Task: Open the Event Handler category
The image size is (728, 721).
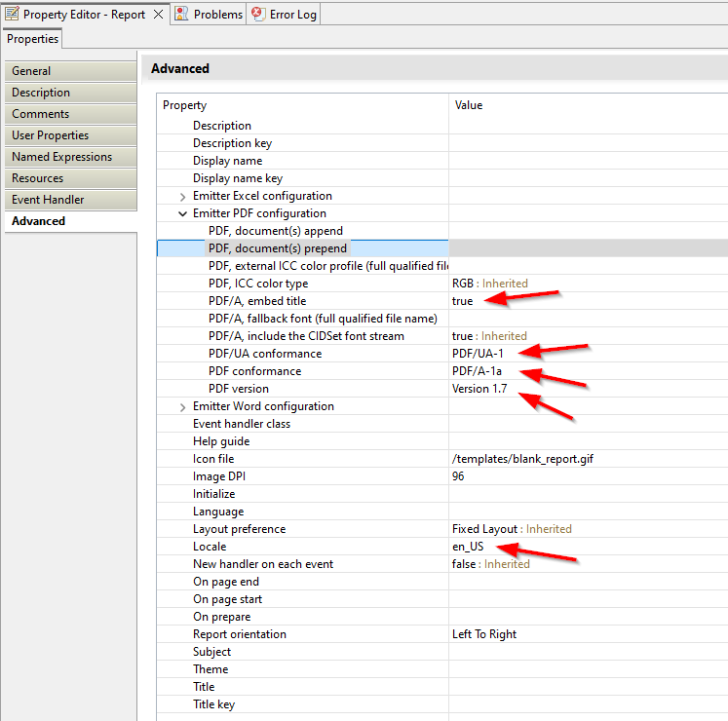Action: pos(70,199)
